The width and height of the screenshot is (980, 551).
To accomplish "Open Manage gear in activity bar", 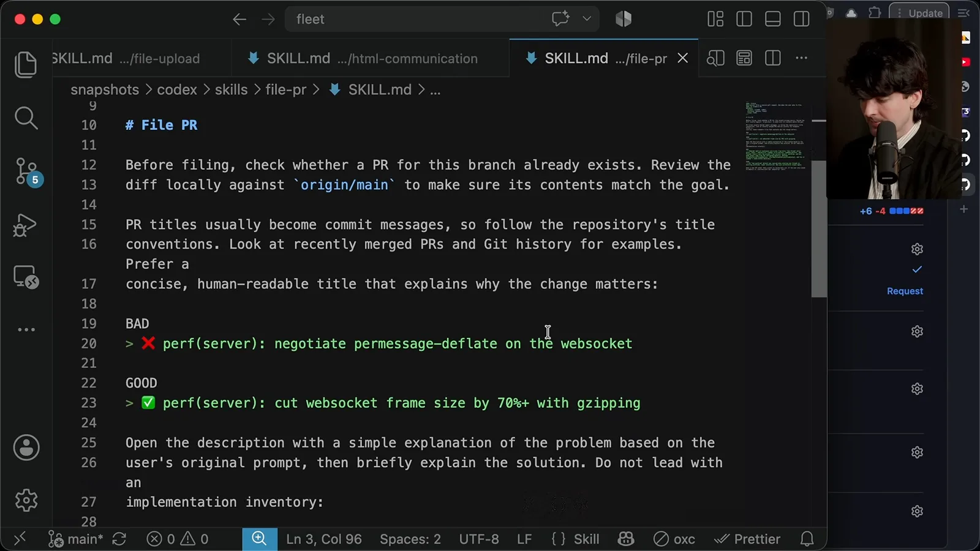I will coord(26,500).
